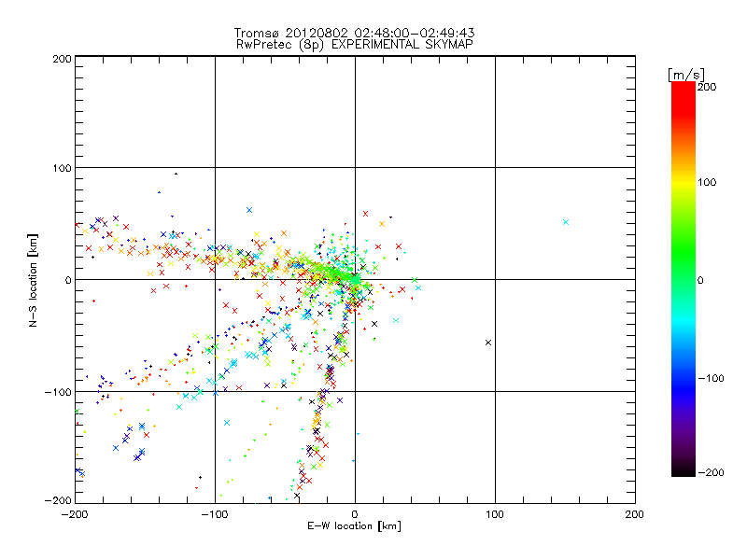This screenshot has height=560, width=747.
Task: Click the colorbar's top "200" label
Action: tap(707, 87)
